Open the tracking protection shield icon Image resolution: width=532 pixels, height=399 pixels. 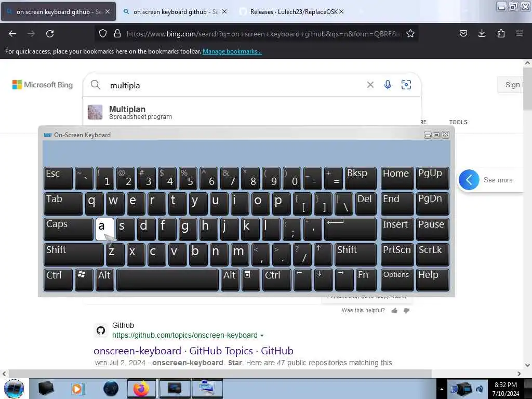click(103, 33)
